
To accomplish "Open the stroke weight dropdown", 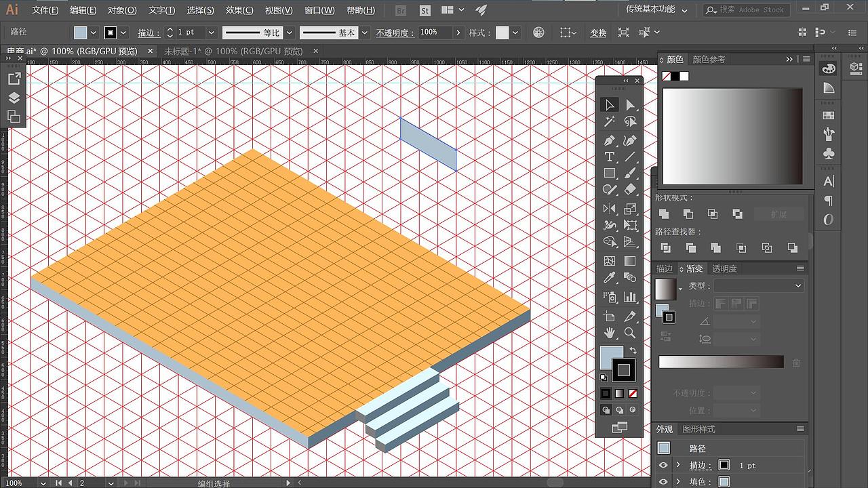I will coord(212,33).
